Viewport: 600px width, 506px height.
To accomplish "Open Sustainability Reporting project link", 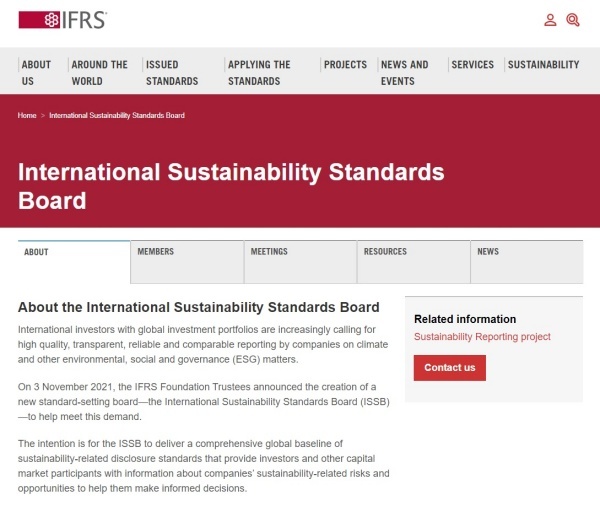I will 482,337.
